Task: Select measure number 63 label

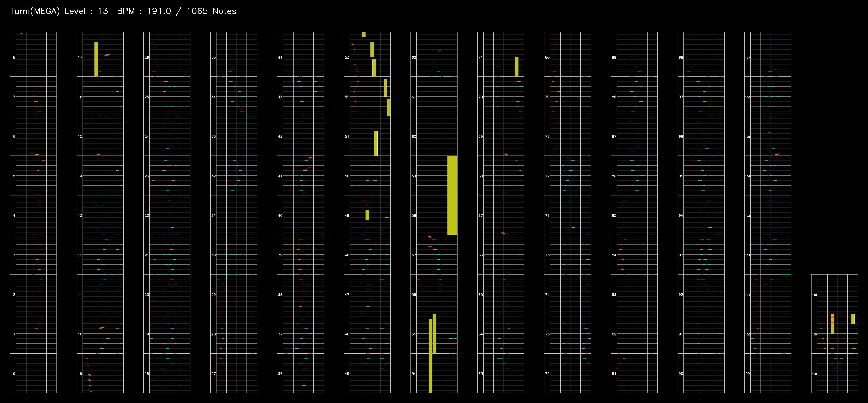Action: [481, 373]
